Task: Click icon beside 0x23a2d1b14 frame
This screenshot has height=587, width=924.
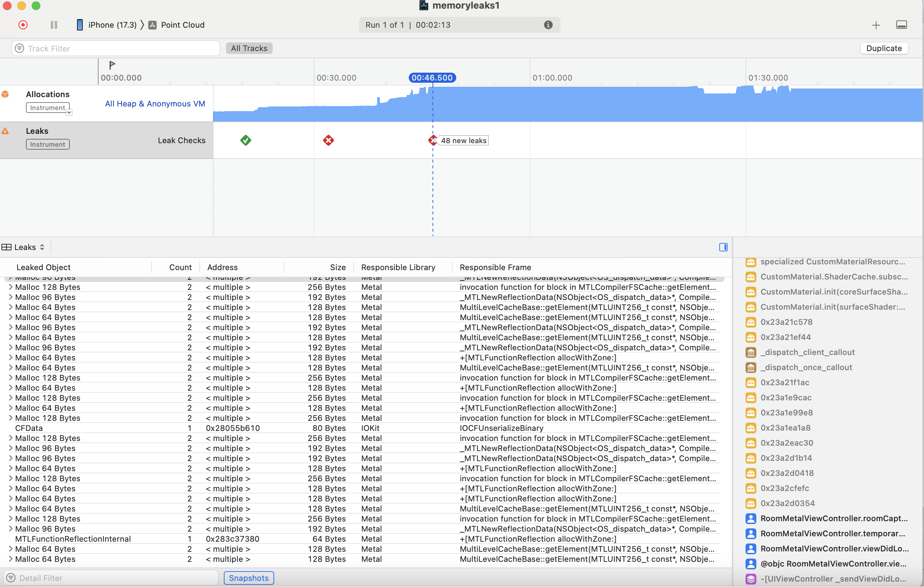Action: [x=751, y=458]
